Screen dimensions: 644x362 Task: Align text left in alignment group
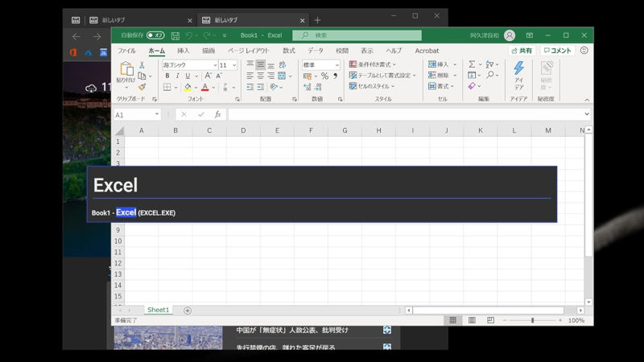click(250, 76)
